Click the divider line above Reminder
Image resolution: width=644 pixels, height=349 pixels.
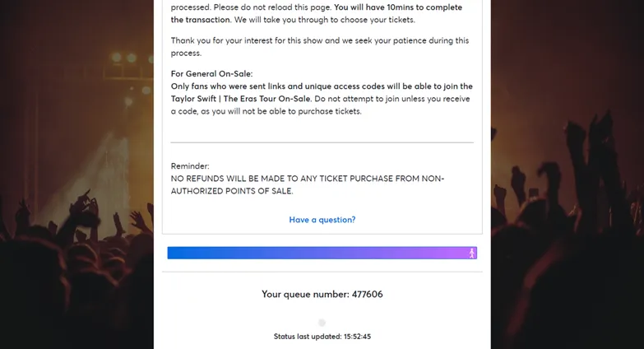point(322,142)
